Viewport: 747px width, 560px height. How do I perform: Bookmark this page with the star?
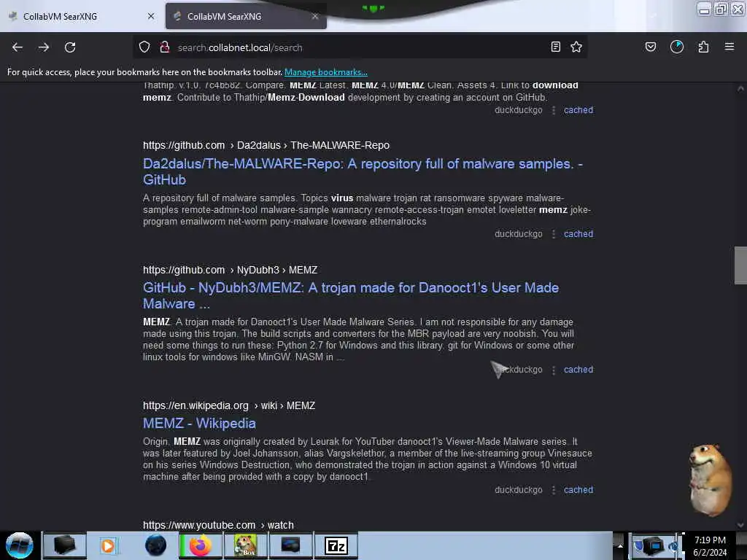click(x=576, y=47)
